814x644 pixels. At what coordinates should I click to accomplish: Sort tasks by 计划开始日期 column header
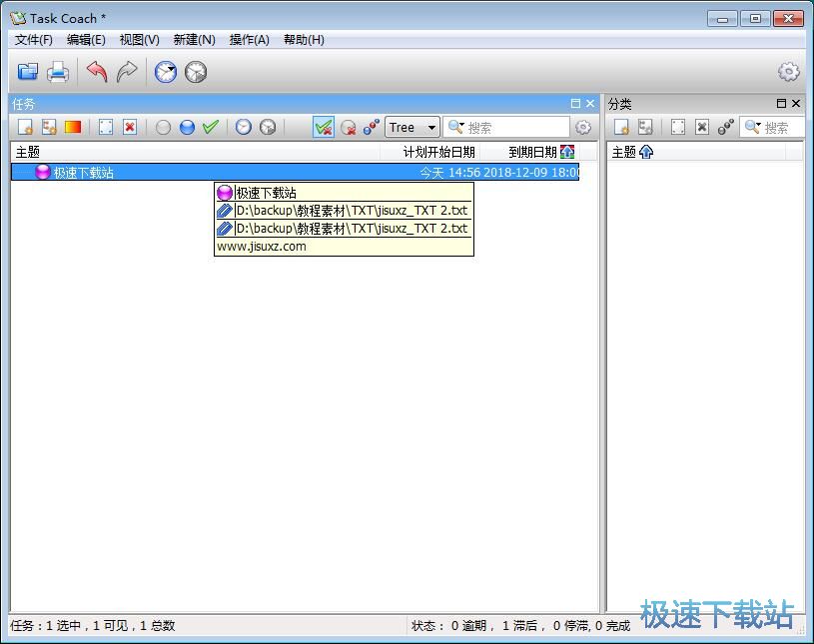coord(430,152)
